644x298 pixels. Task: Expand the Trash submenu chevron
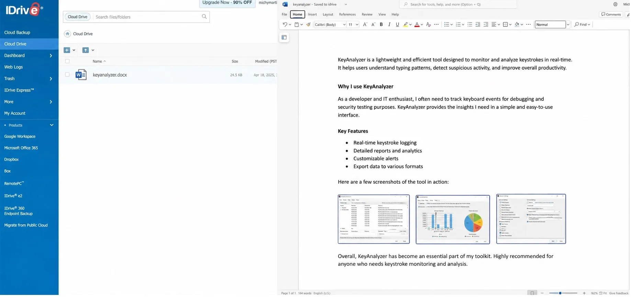[52, 79]
